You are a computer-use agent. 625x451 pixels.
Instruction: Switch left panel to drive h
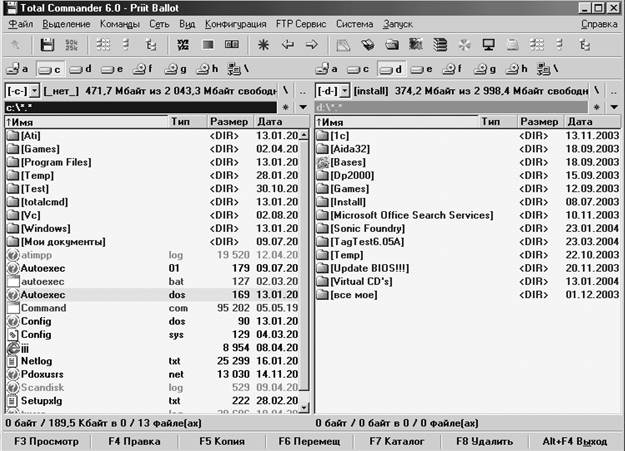[207, 69]
